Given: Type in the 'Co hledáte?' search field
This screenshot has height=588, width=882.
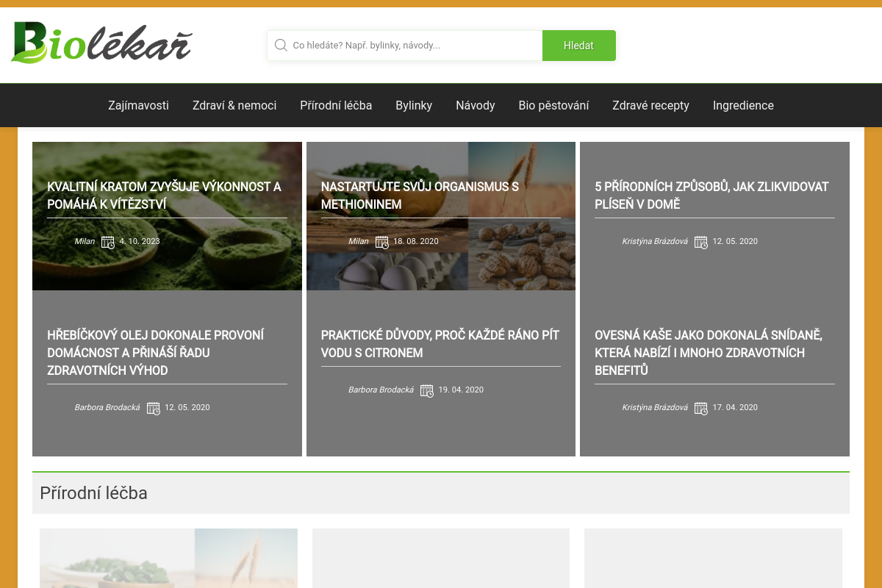Looking at the screenshot, I should pyautogui.click(x=412, y=46).
